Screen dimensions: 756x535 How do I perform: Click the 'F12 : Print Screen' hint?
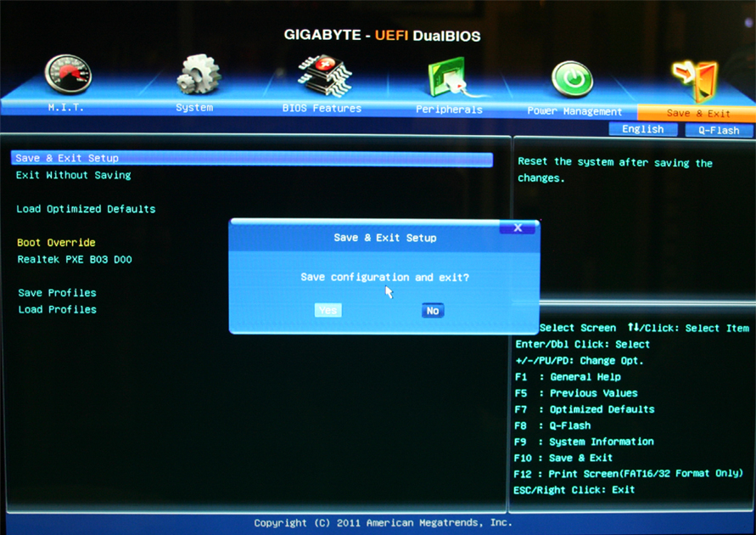point(628,474)
